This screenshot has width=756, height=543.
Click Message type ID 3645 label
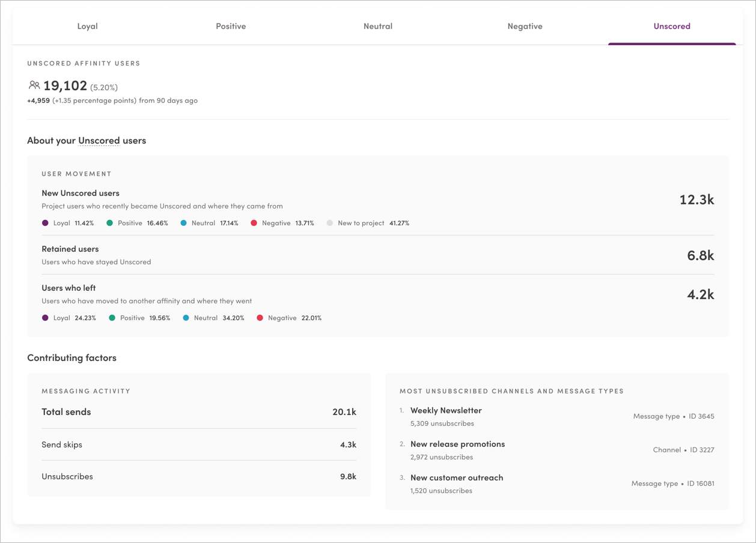(674, 416)
